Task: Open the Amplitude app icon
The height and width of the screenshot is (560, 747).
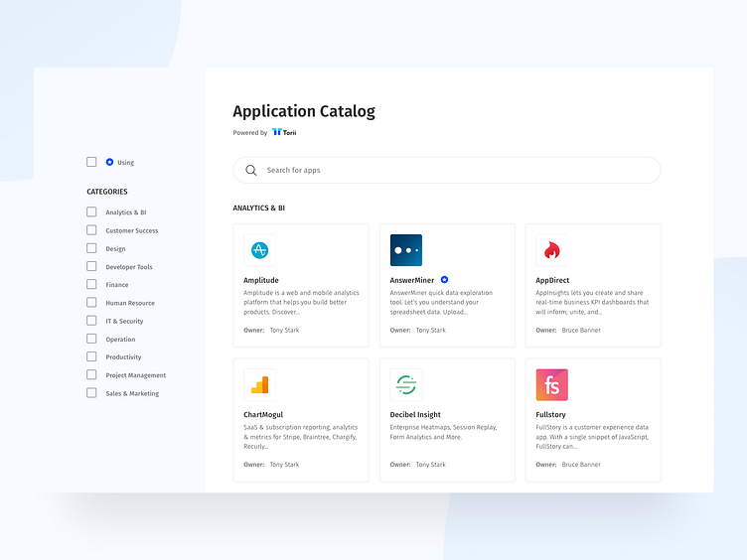Action: click(x=259, y=250)
